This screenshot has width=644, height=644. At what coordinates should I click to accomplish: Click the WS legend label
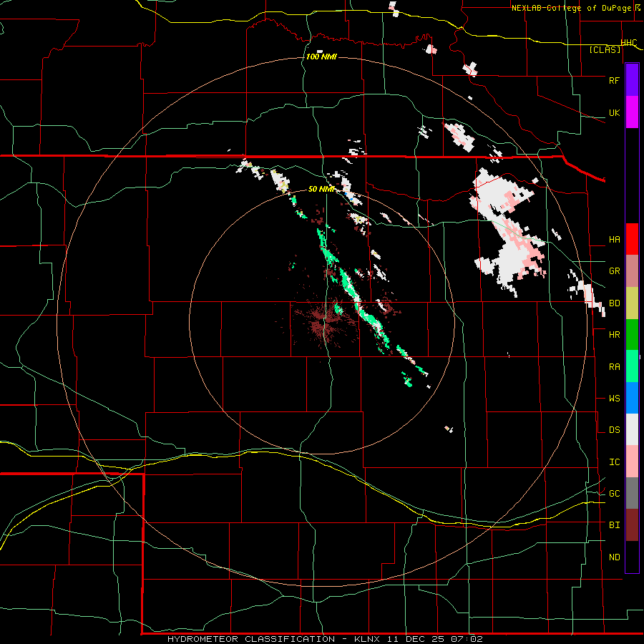click(x=614, y=398)
